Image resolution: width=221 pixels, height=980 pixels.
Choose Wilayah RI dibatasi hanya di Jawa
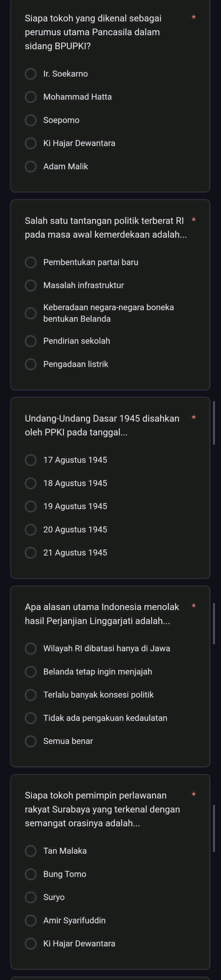coord(30,648)
